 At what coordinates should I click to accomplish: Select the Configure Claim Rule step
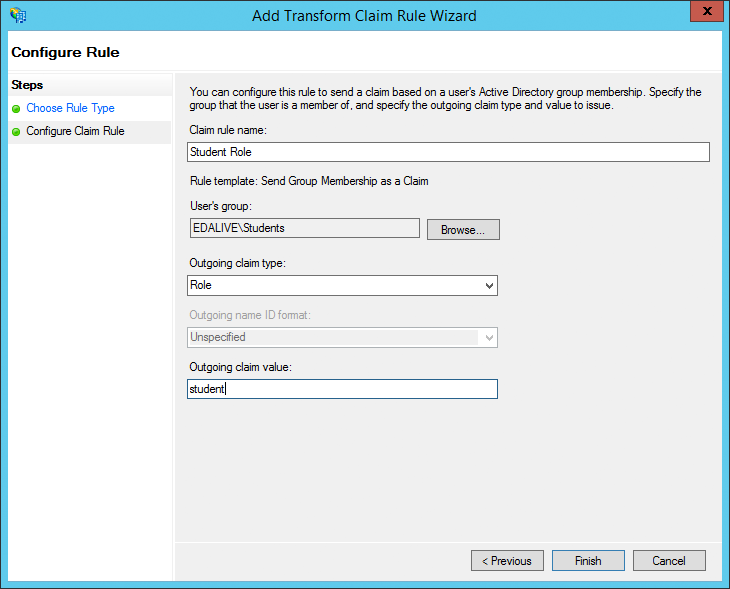pos(75,131)
